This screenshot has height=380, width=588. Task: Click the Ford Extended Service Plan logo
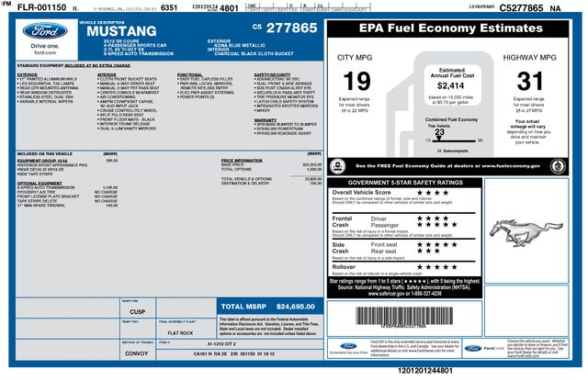pos(344,349)
